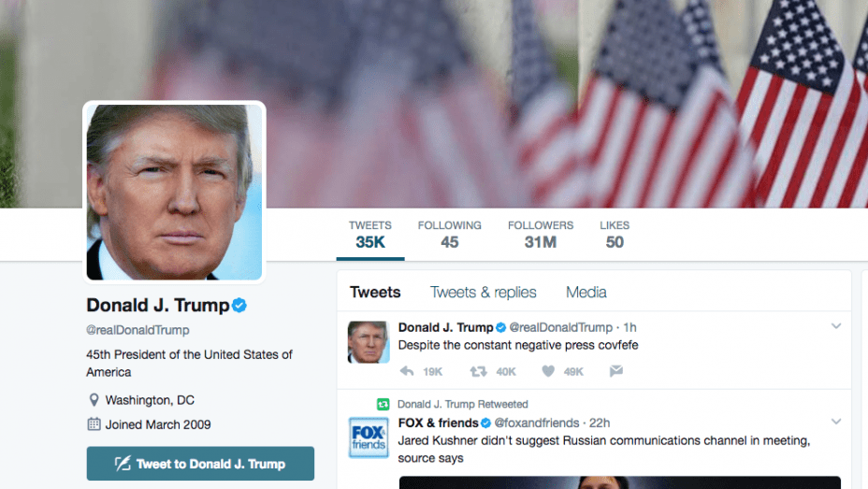This screenshot has width=868, height=489.
Task: Select the Tweets tab
Action: click(375, 292)
